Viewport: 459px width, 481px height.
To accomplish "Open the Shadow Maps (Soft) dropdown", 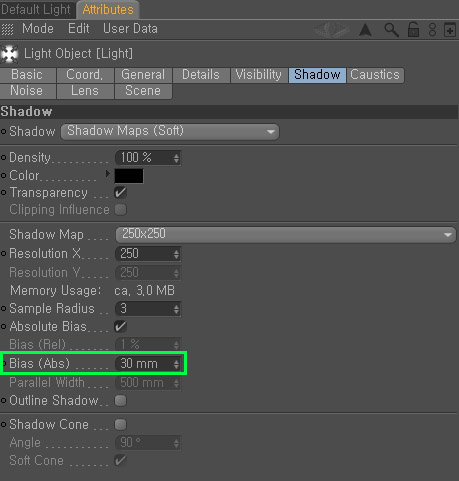I will pyautogui.click(x=170, y=132).
